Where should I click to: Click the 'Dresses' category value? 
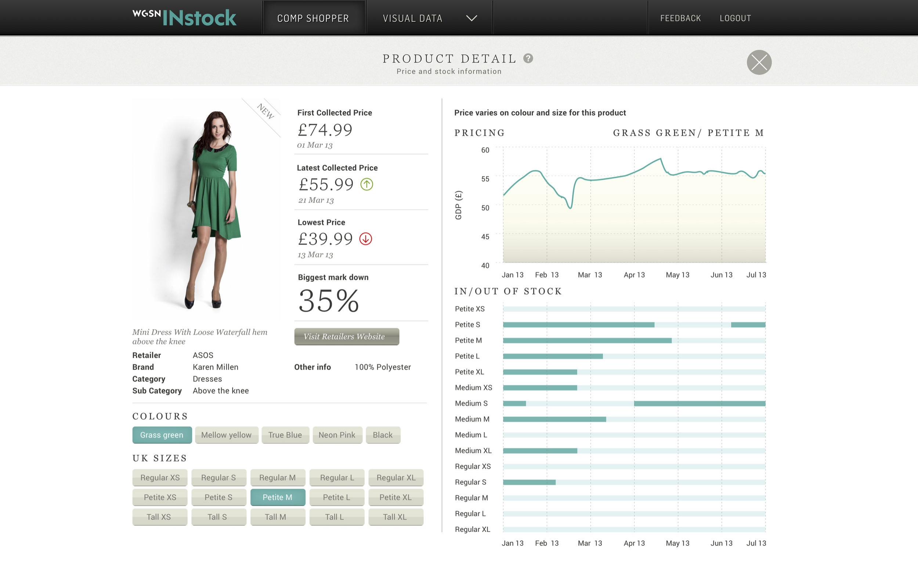(x=207, y=379)
